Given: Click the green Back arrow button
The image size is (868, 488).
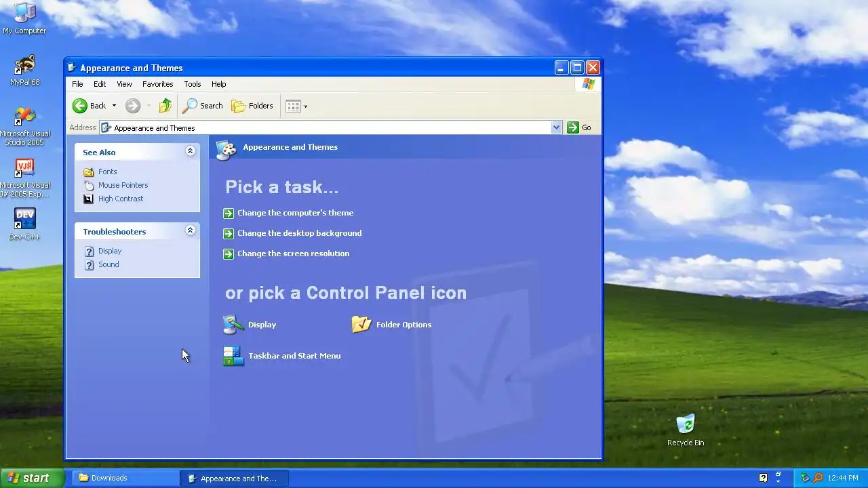Looking at the screenshot, I should tap(80, 106).
